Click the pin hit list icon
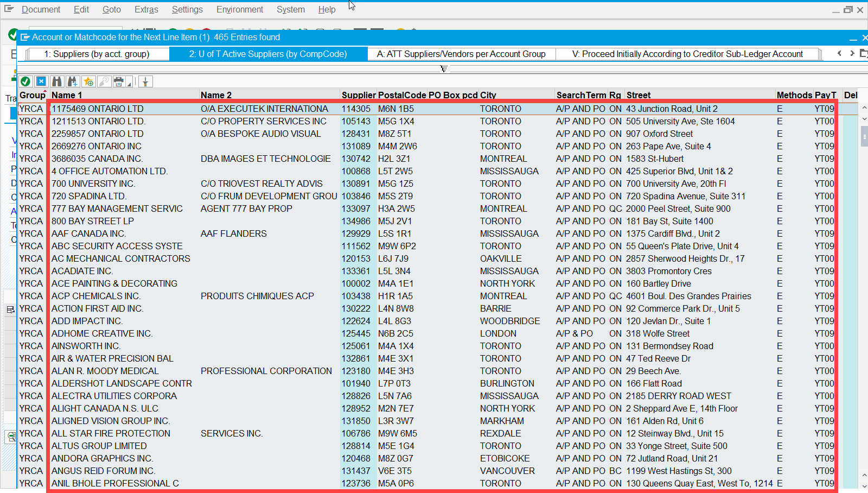 pyautogui.click(x=145, y=81)
